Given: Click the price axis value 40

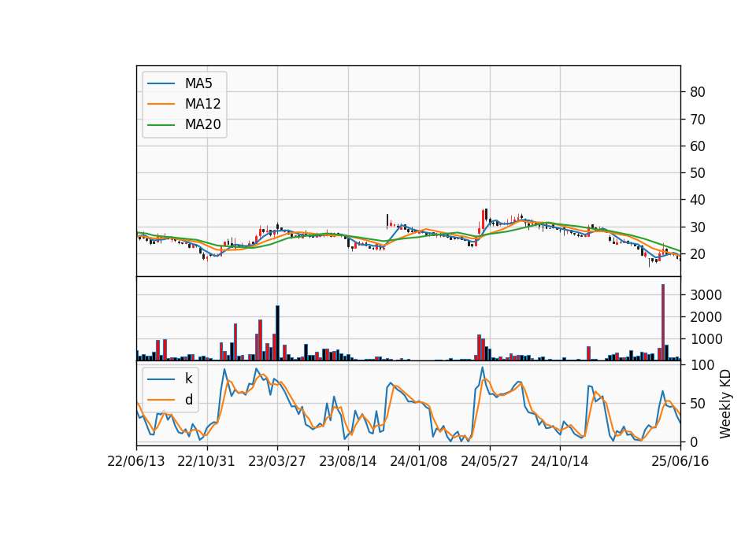Looking at the screenshot, I should [697, 200].
